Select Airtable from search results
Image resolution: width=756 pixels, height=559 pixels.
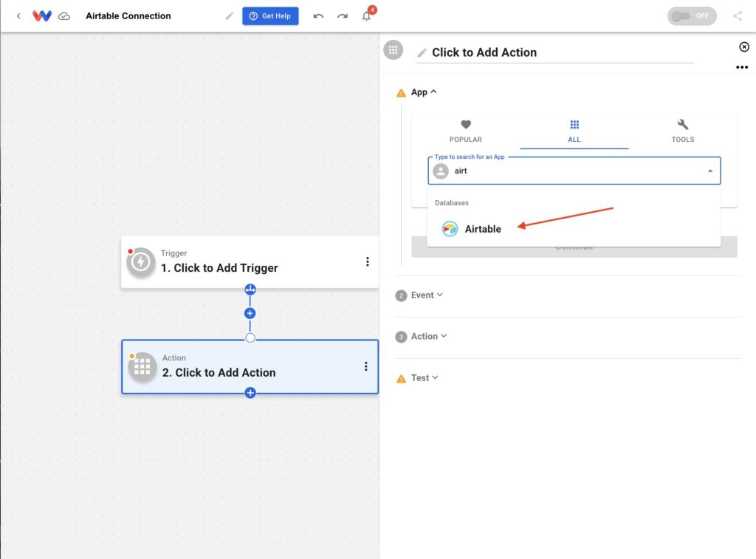[x=574, y=229]
